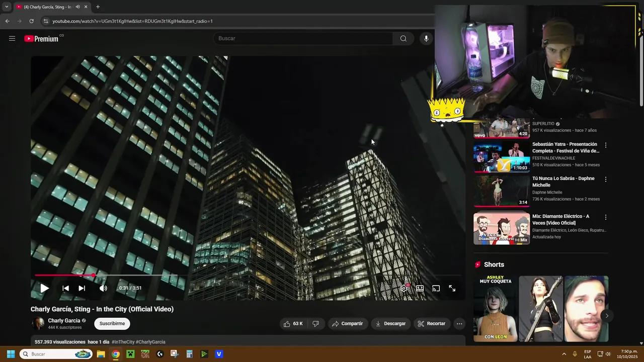The image size is (644, 362).
Task: Dislike the video with thumbs down
Action: coord(315,324)
